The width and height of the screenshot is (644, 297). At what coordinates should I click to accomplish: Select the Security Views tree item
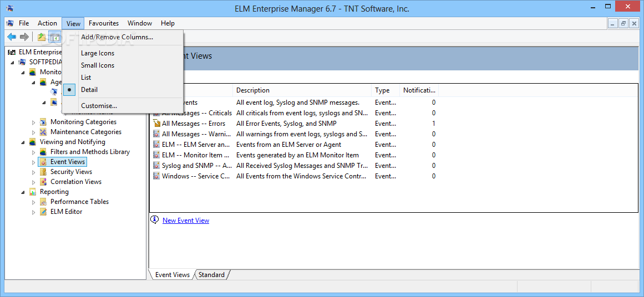(71, 172)
